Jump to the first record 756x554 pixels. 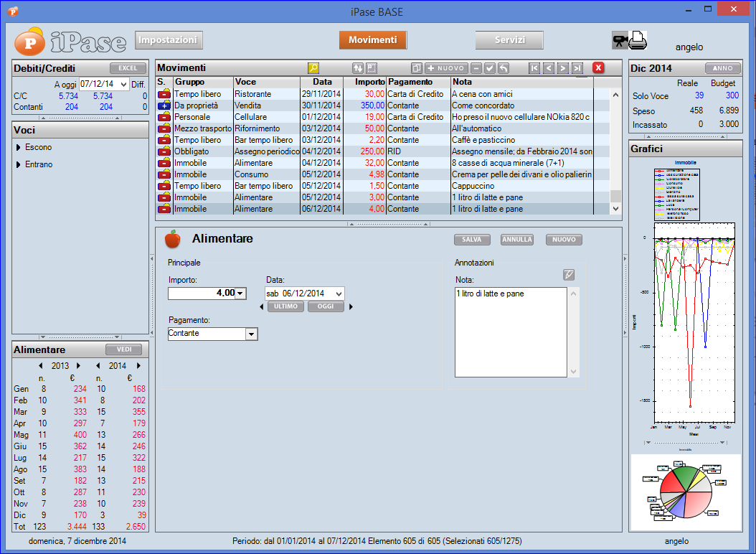point(534,68)
